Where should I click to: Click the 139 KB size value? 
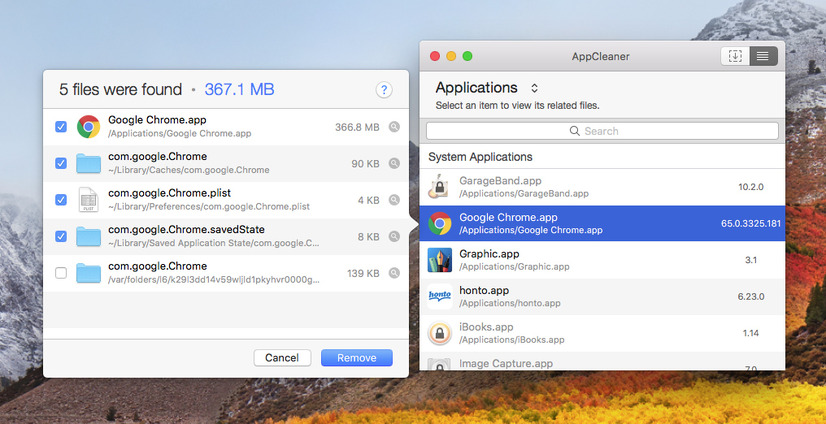[363, 273]
